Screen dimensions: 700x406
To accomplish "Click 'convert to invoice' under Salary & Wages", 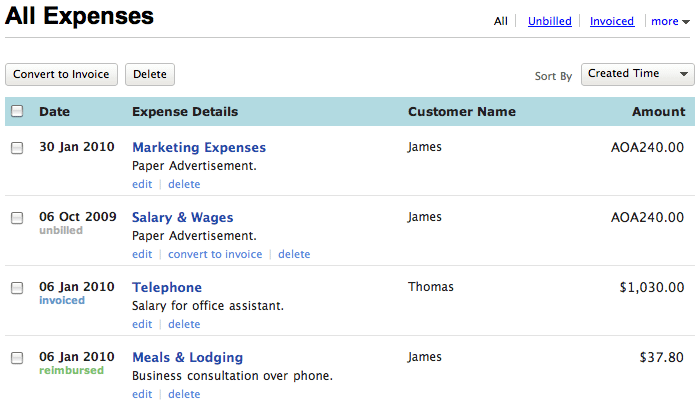I will pos(215,254).
